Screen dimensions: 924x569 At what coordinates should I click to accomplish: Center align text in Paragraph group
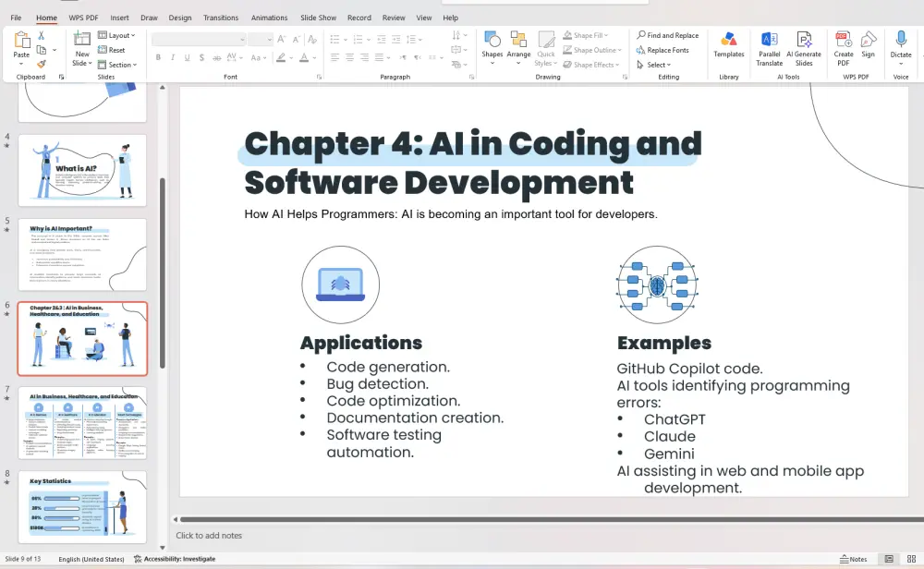(349, 57)
